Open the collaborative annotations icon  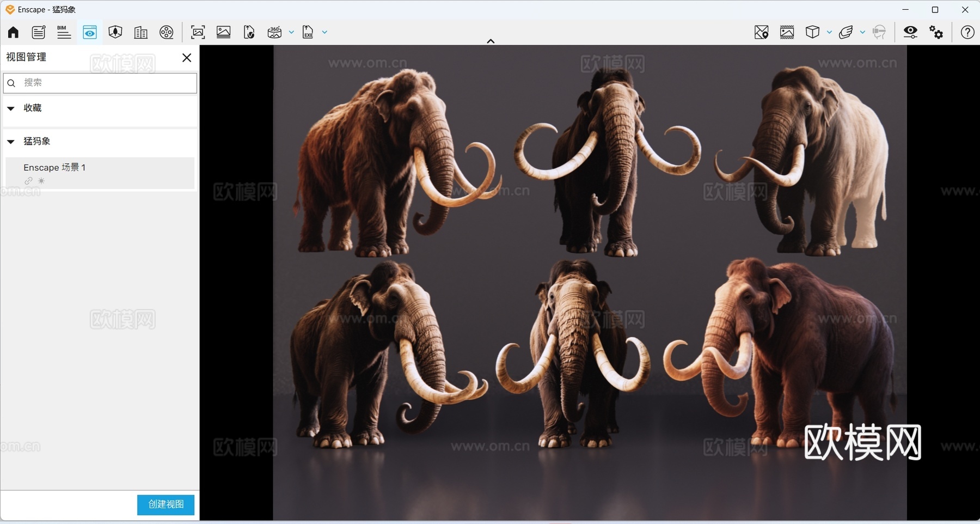[39, 32]
